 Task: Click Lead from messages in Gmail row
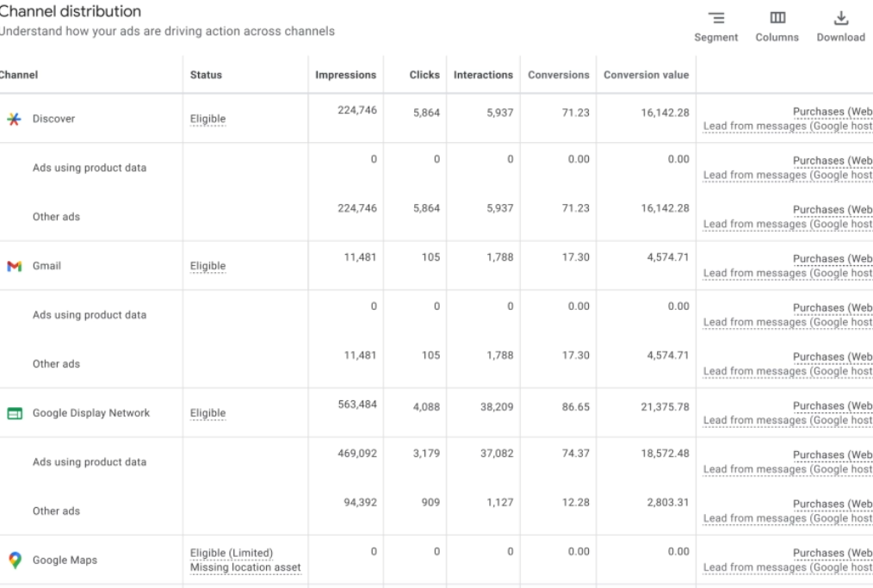pos(787,273)
